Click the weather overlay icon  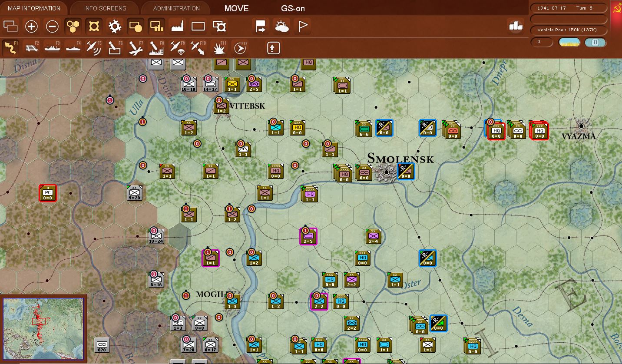[x=282, y=26]
